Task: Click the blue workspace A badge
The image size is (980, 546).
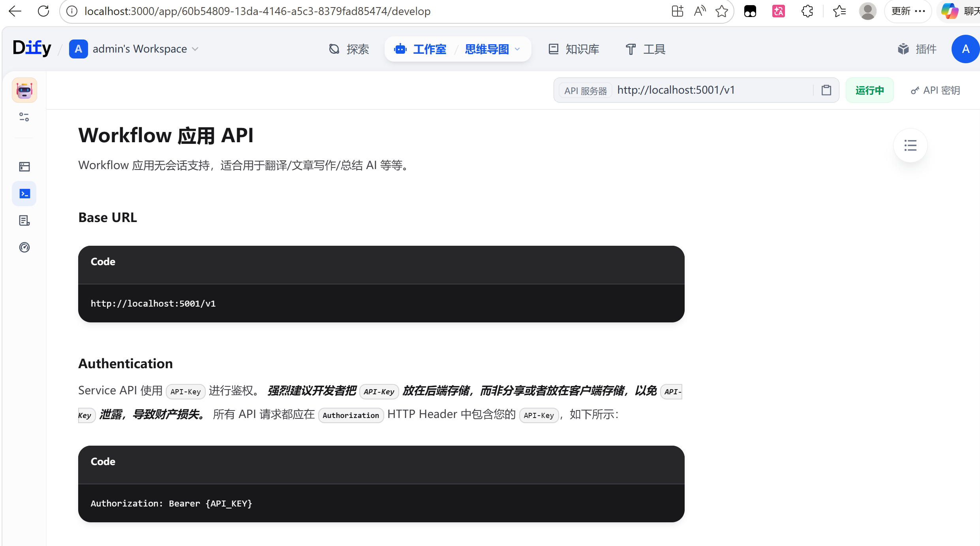Action: pyautogui.click(x=78, y=49)
